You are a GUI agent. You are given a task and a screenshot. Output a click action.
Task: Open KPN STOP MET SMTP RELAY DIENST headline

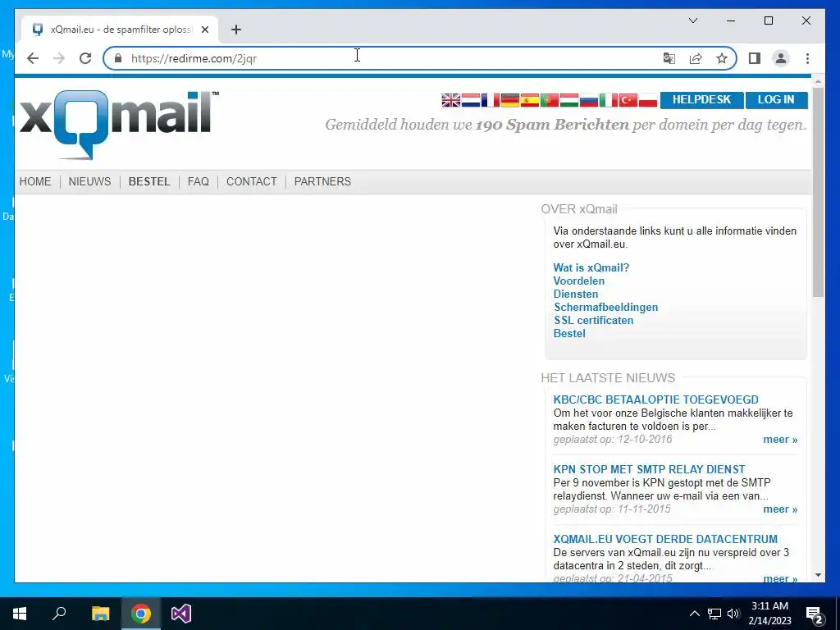pyautogui.click(x=649, y=469)
